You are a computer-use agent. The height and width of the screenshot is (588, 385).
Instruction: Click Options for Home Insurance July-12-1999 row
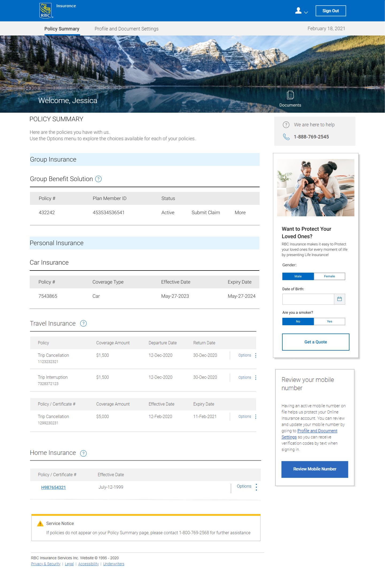tap(244, 486)
